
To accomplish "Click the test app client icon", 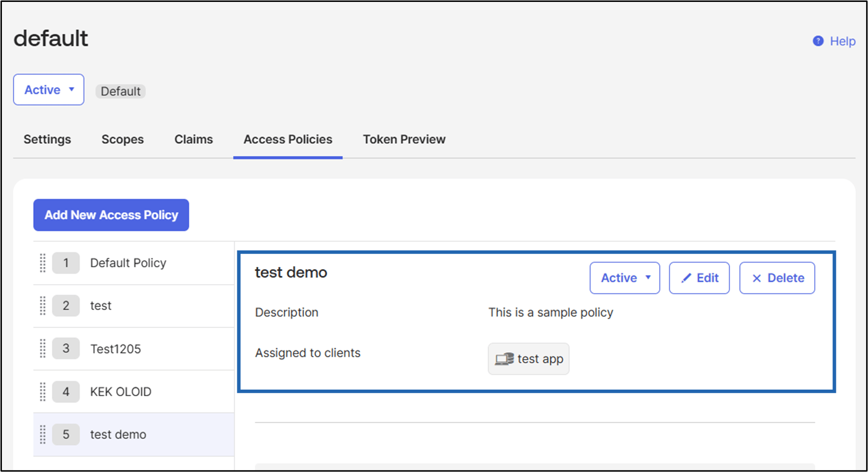I will [x=504, y=359].
